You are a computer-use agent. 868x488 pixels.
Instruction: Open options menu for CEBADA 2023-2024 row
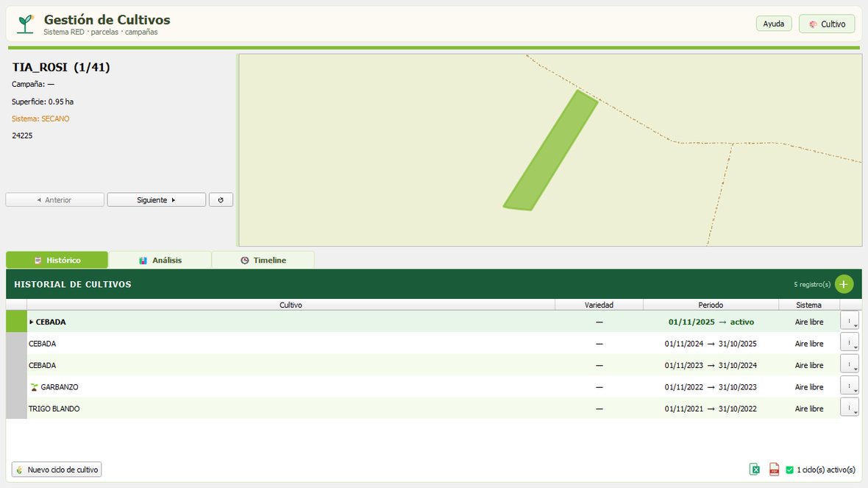(849, 364)
